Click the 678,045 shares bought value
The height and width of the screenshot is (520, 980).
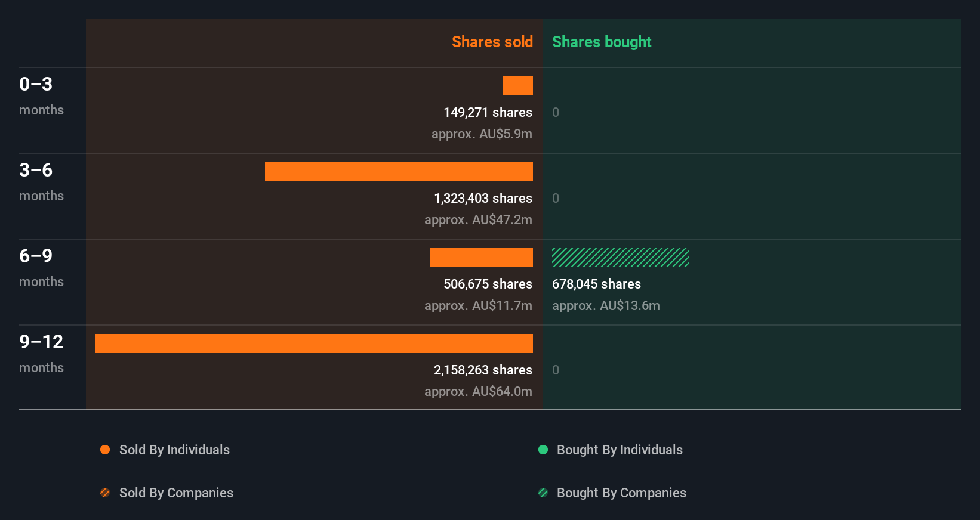pos(596,284)
